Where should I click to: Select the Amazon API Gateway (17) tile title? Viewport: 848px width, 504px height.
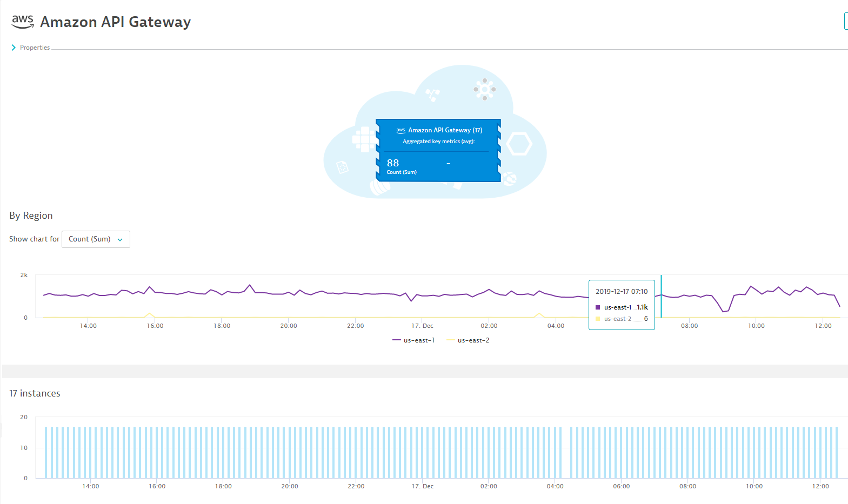pos(445,130)
